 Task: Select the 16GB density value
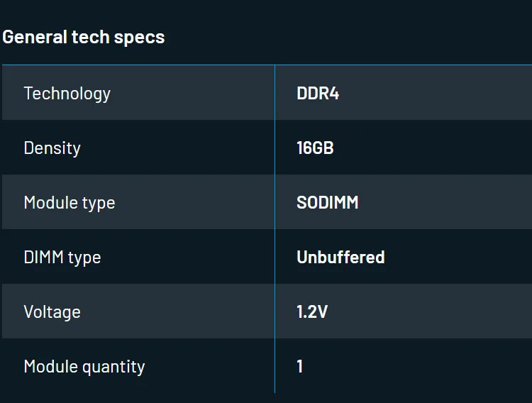(x=315, y=148)
